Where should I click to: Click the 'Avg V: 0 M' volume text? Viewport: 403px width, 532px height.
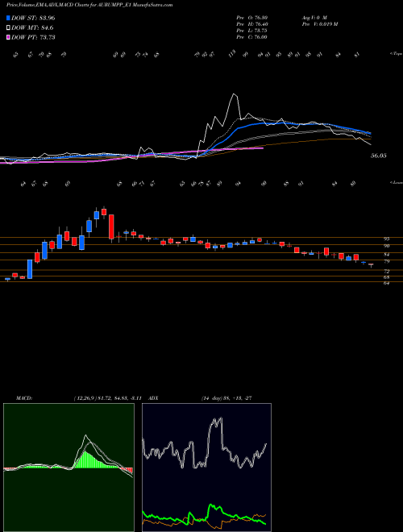tap(314, 18)
